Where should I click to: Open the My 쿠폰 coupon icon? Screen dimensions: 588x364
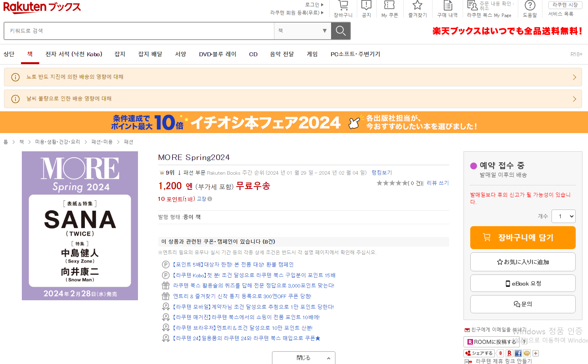(389, 6)
